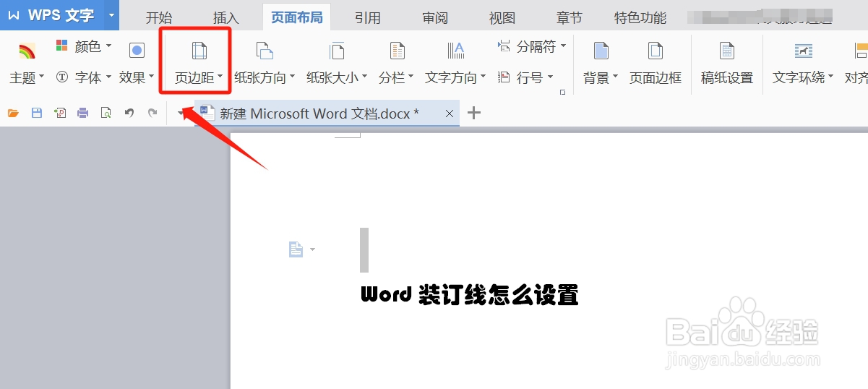The width and height of the screenshot is (868, 389).
Task: Open the Page Setup dialog launcher
Action: (562, 93)
